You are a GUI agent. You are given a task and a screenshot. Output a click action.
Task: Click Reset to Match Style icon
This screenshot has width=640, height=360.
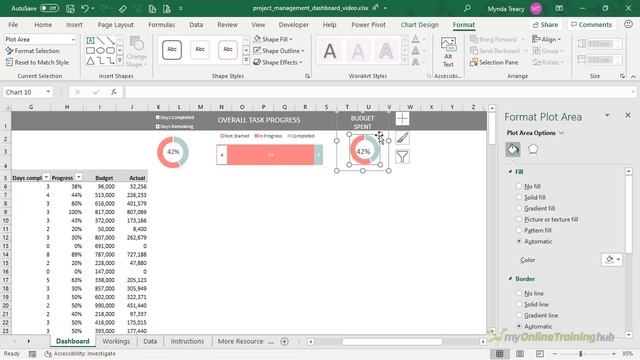point(9,62)
